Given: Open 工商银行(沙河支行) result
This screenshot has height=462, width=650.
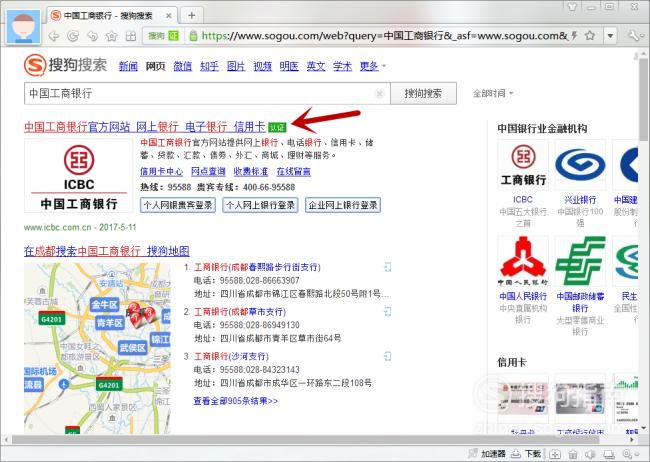Looking at the screenshot, I should [231, 356].
